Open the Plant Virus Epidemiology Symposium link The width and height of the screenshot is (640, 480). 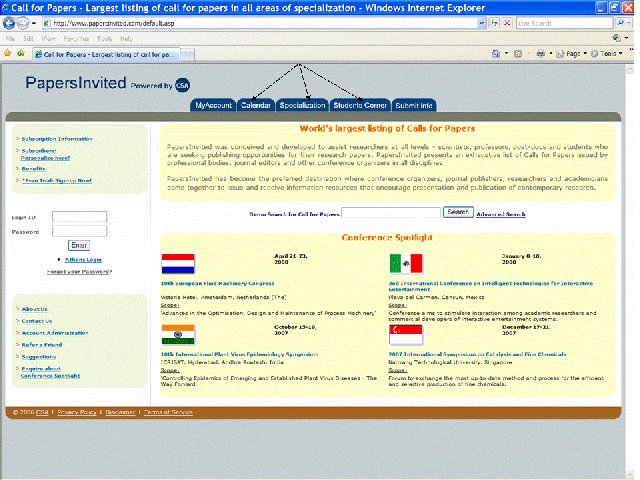pyautogui.click(x=240, y=354)
